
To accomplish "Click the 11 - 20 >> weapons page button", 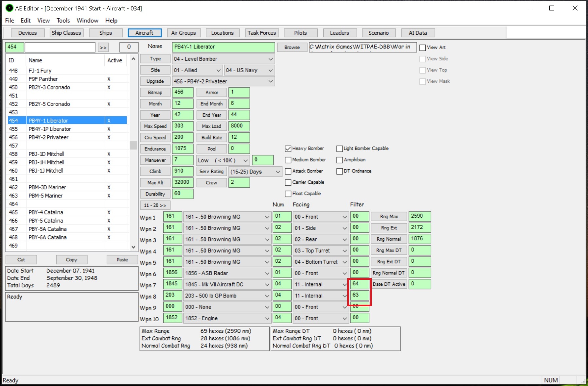I will 155,205.
